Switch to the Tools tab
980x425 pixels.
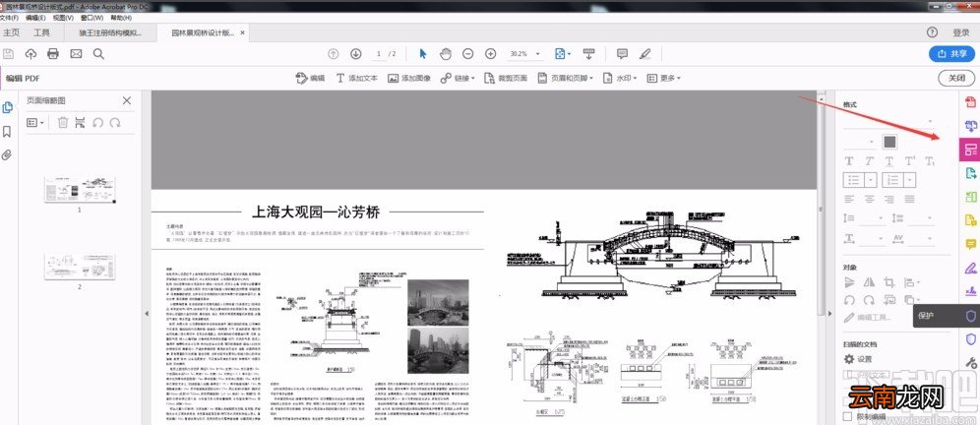41,32
